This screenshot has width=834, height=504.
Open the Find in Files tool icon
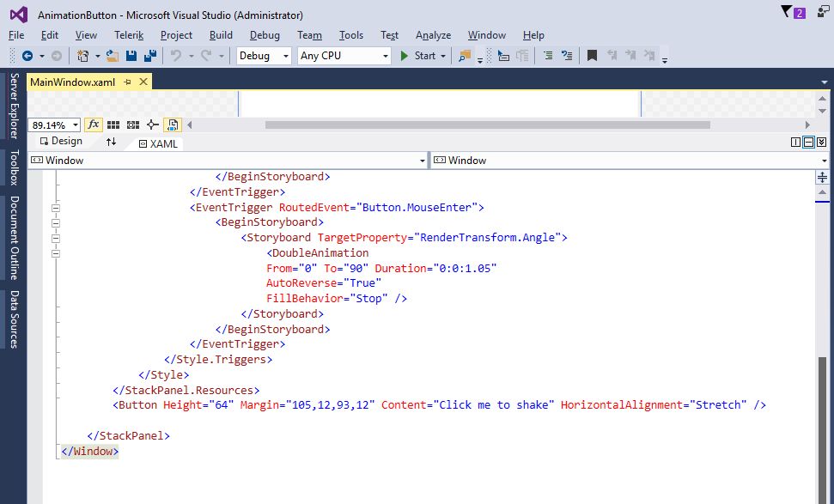(464, 56)
